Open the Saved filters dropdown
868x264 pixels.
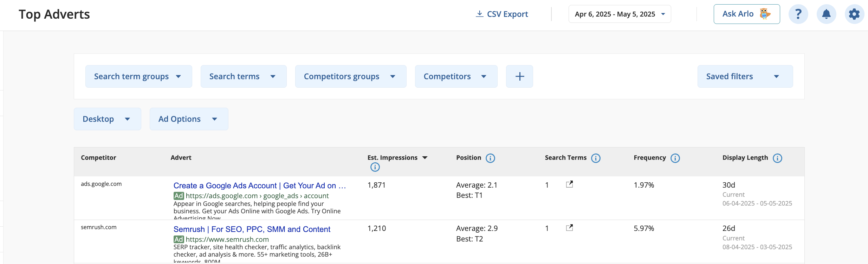(x=745, y=76)
